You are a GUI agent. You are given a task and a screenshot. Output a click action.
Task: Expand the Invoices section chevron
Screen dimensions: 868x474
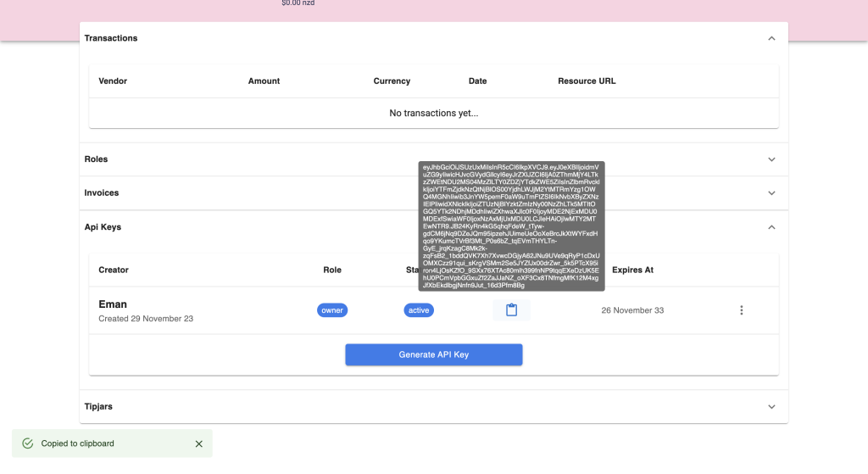[771, 193]
